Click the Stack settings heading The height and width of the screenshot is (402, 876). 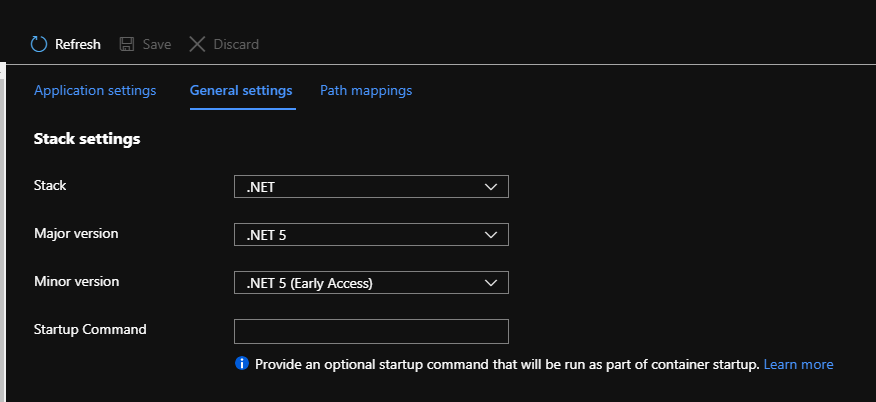click(x=87, y=139)
